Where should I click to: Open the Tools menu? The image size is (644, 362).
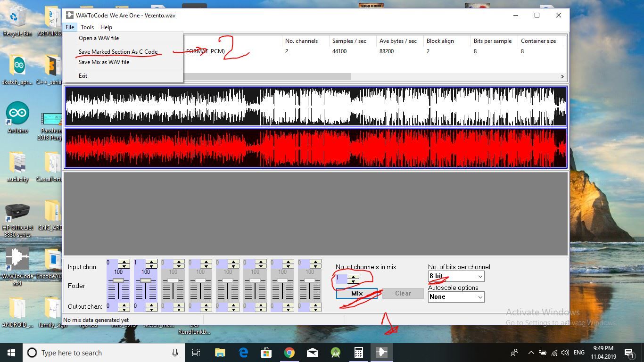point(87,27)
